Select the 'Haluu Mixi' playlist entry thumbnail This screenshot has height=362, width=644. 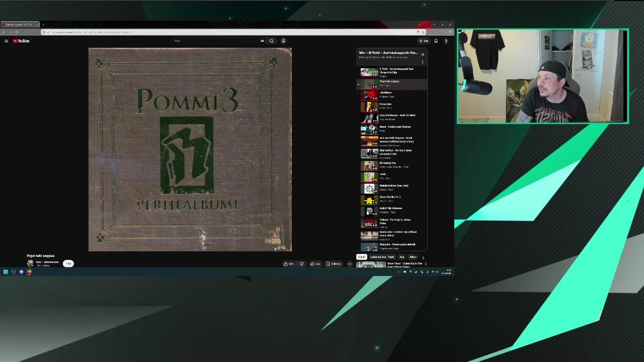click(x=369, y=107)
